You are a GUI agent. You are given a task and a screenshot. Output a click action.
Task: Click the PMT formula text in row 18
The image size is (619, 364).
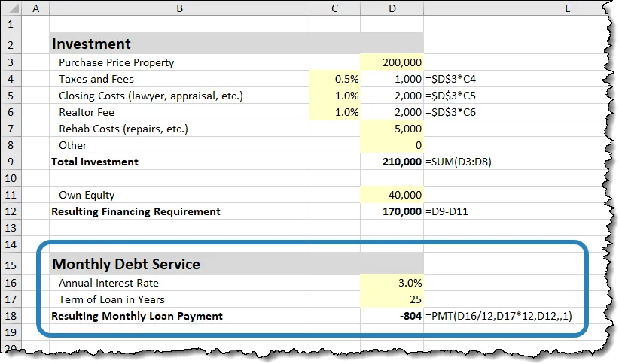(x=499, y=316)
